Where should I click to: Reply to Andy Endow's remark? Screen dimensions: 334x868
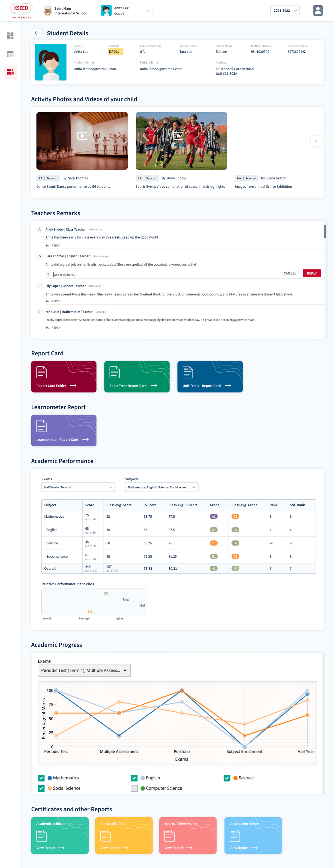click(x=53, y=246)
